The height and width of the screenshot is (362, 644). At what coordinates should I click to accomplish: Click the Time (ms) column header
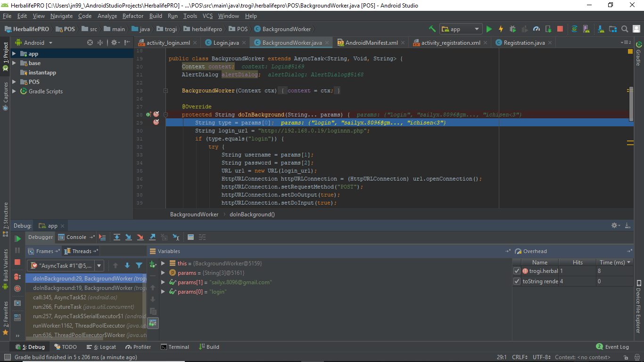614,263
